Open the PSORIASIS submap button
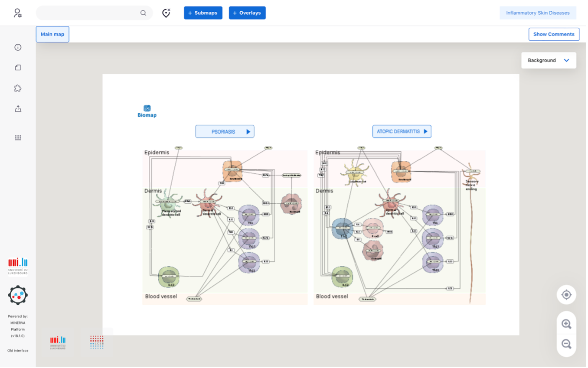This screenshot has height=368, width=588. tap(225, 131)
